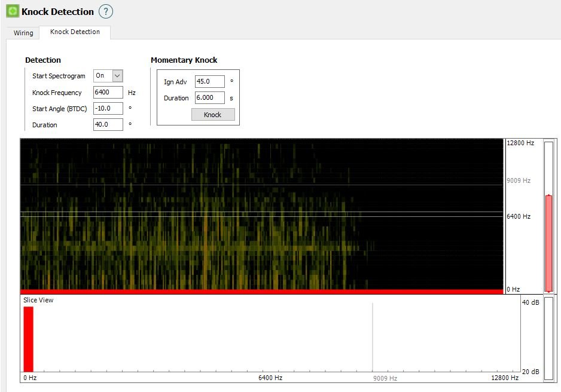Click the red spectrogram range slider bar
The image size is (561, 392).
point(549,243)
